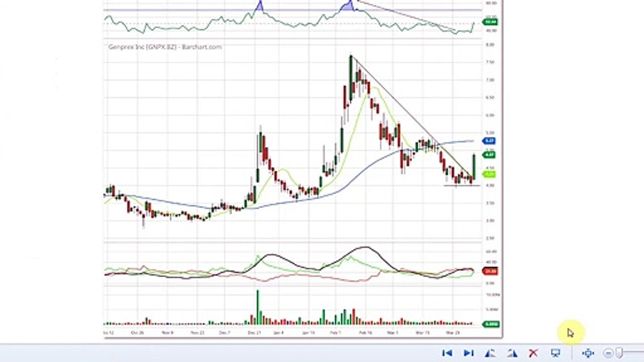
Task: Click the green volume value label
Action: click(491, 324)
